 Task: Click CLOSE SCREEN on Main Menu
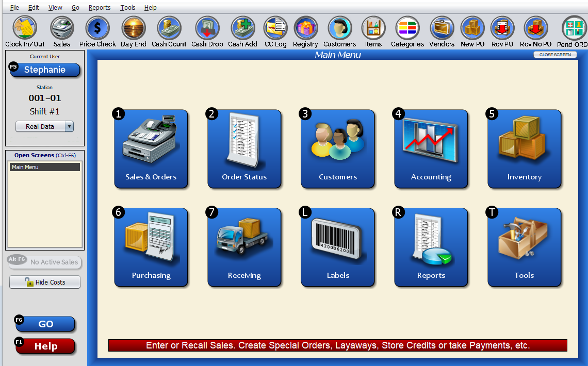click(x=554, y=54)
